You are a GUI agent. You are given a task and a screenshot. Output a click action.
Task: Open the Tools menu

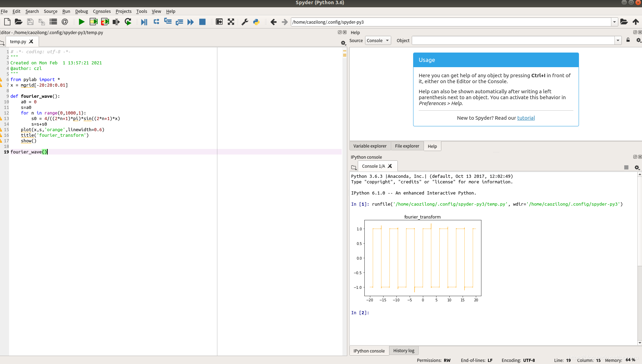click(x=142, y=11)
